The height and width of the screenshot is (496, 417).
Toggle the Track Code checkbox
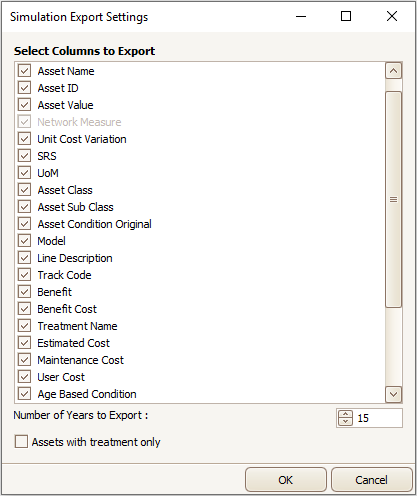click(24, 275)
